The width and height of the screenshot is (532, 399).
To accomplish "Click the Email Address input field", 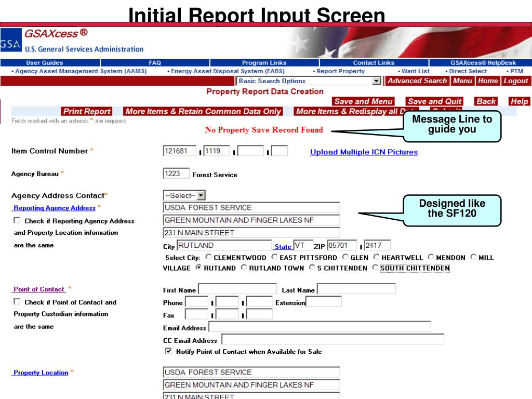I will point(320,327).
